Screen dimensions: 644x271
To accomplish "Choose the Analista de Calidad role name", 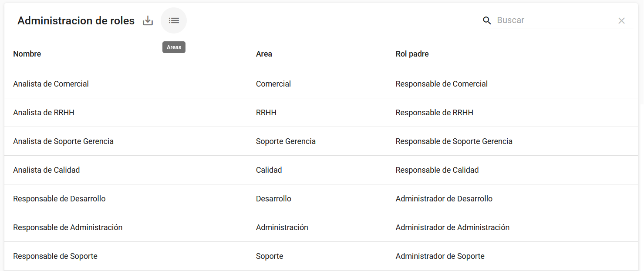I will pyautogui.click(x=47, y=170).
